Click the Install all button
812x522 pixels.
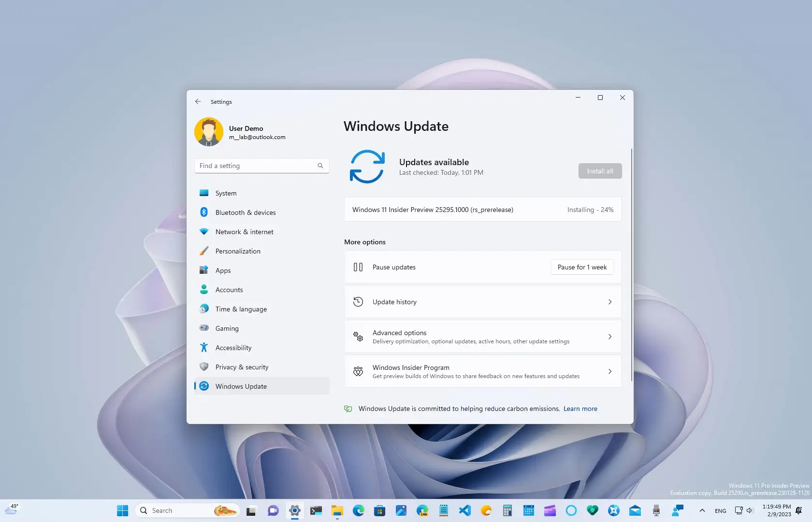(599, 171)
